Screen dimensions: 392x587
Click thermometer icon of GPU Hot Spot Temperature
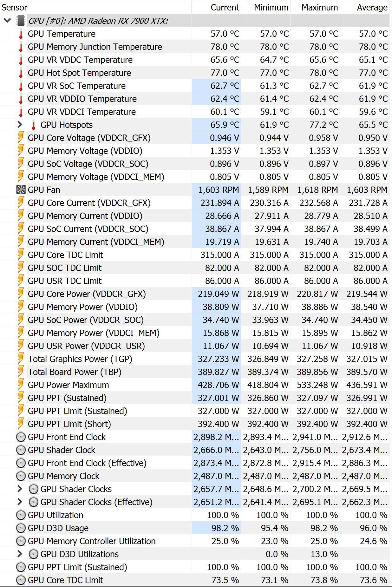pyautogui.click(x=21, y=73)
